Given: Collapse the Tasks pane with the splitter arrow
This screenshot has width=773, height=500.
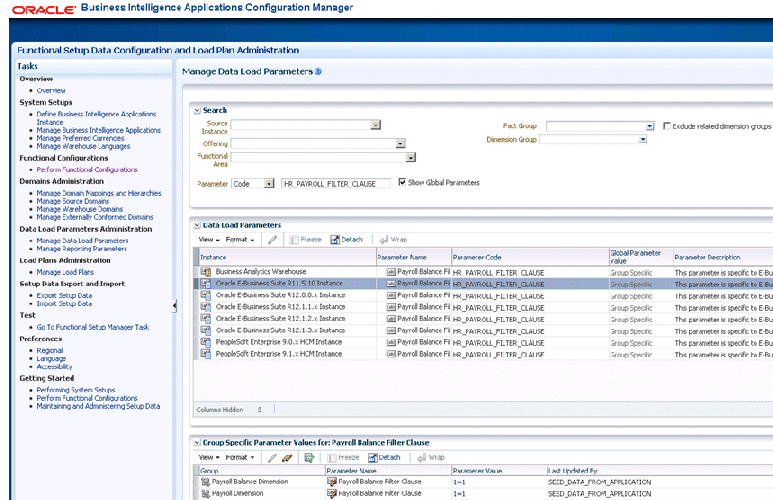Looking at the screenshot, I should (x=176, y=306).
